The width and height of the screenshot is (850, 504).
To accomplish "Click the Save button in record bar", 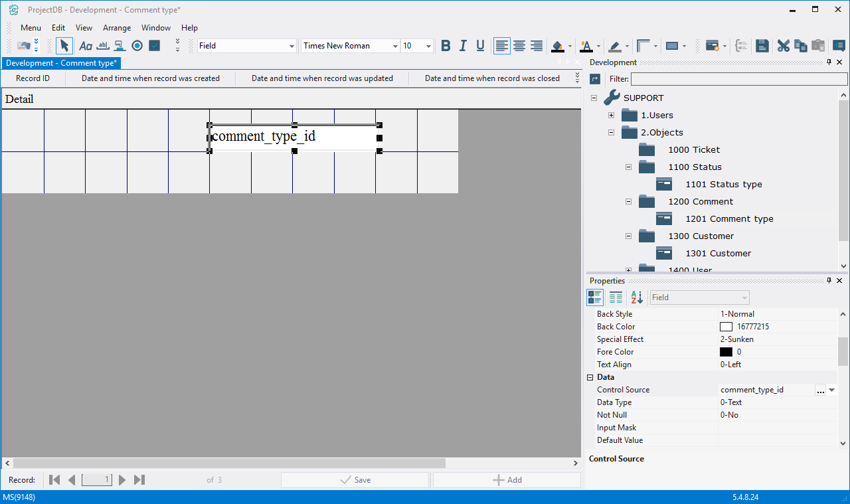I will pyautogui.click(x=355, y=480).
